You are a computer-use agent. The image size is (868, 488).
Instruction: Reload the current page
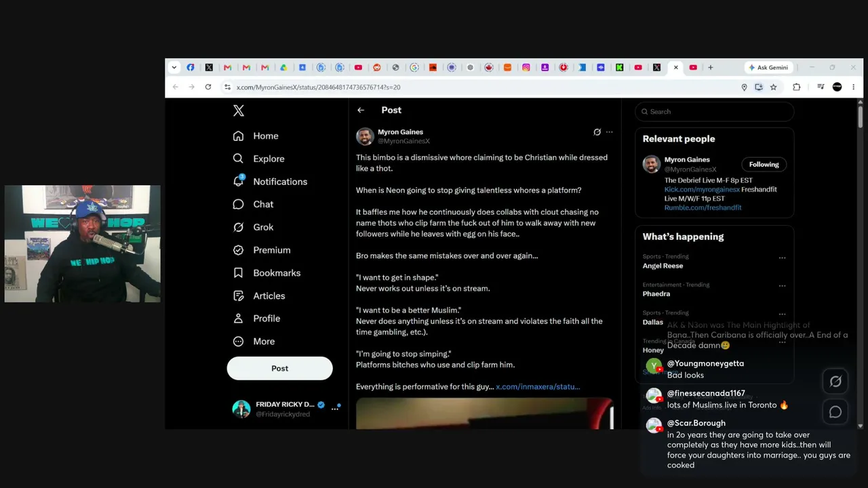[208, 87]
